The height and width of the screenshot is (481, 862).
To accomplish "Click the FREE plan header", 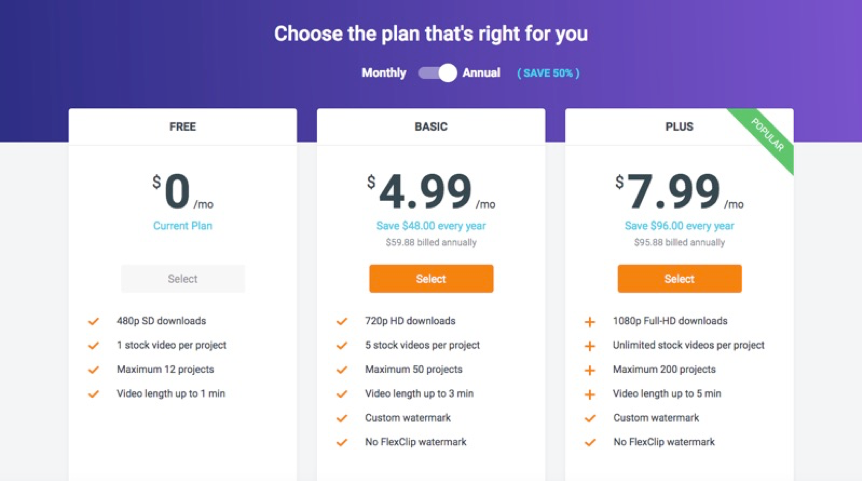I will [183, 127].
